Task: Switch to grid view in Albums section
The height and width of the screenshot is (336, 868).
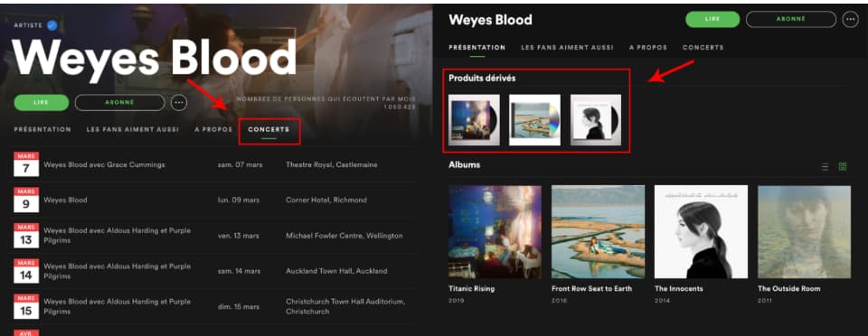Action: pyautogui.click(x=843, y=166)
